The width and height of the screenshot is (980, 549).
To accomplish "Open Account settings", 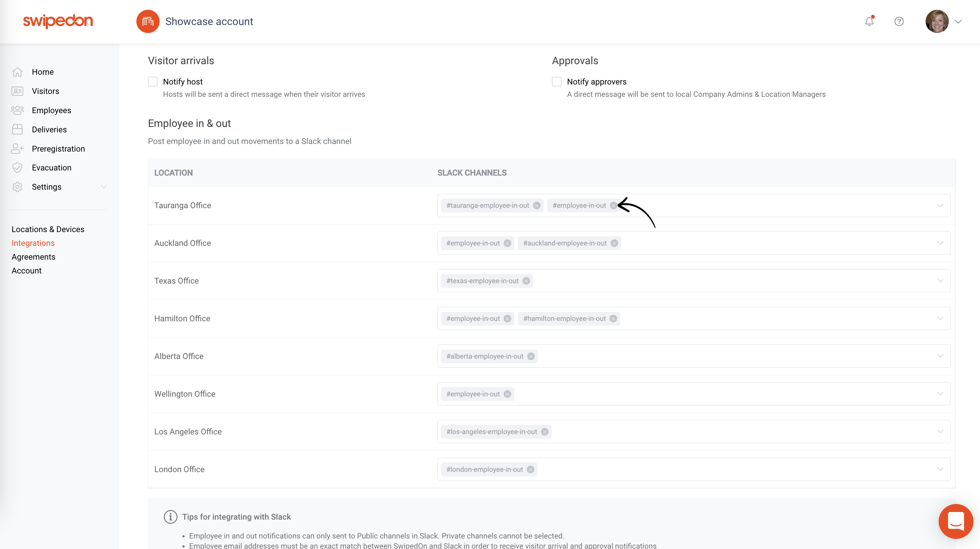I will pyautogui.click(x=26, y=271).
